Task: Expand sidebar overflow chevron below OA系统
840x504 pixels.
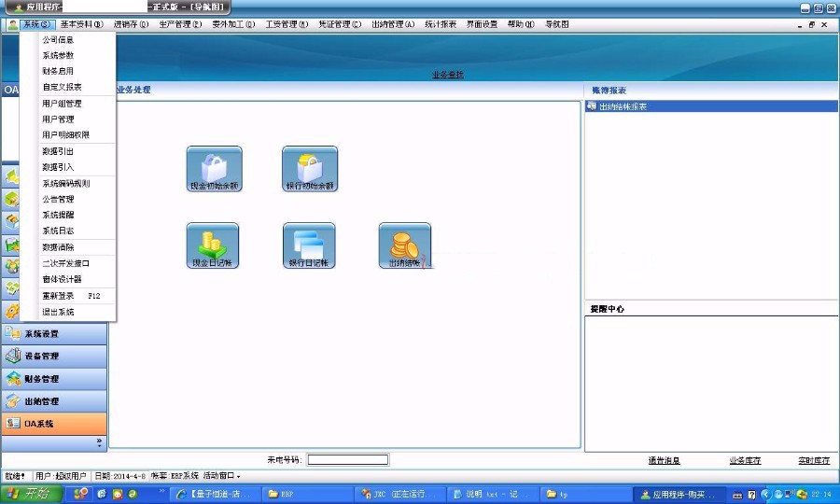Action: coord(99,442)
